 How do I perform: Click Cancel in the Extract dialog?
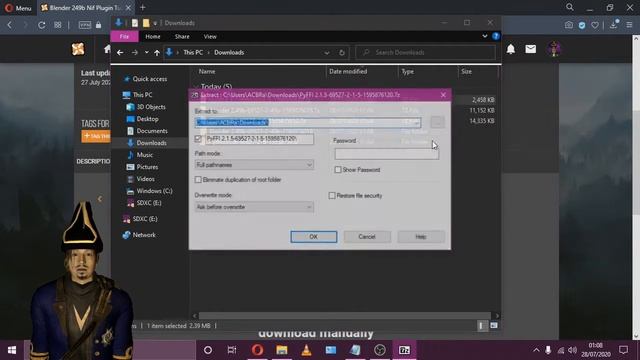pos(367,237)
